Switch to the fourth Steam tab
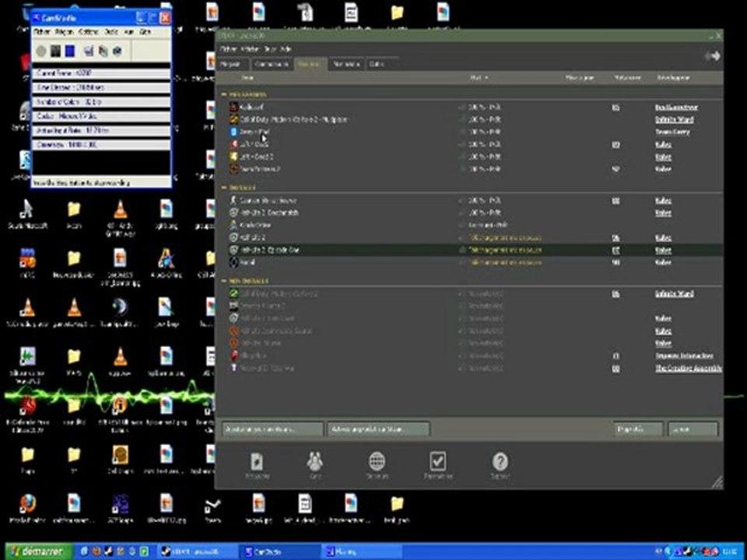Image resolution: width=747 pixels, height=560 pixels. point(346,64)
